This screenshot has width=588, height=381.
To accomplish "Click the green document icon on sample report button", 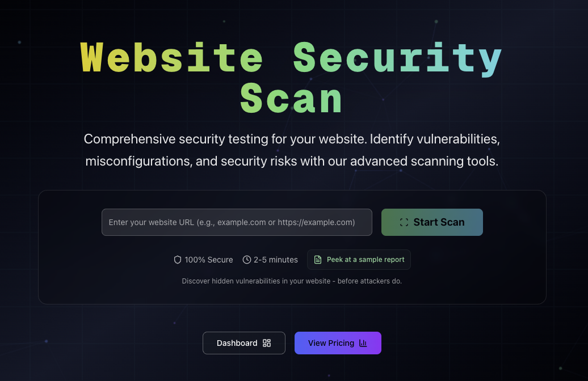I will tap(318, 260).
